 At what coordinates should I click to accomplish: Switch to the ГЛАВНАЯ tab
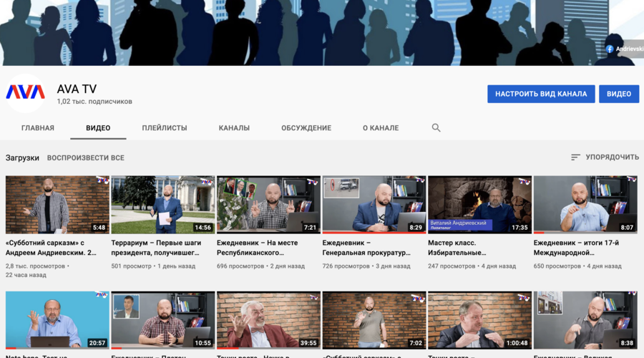tap(38, 128)
